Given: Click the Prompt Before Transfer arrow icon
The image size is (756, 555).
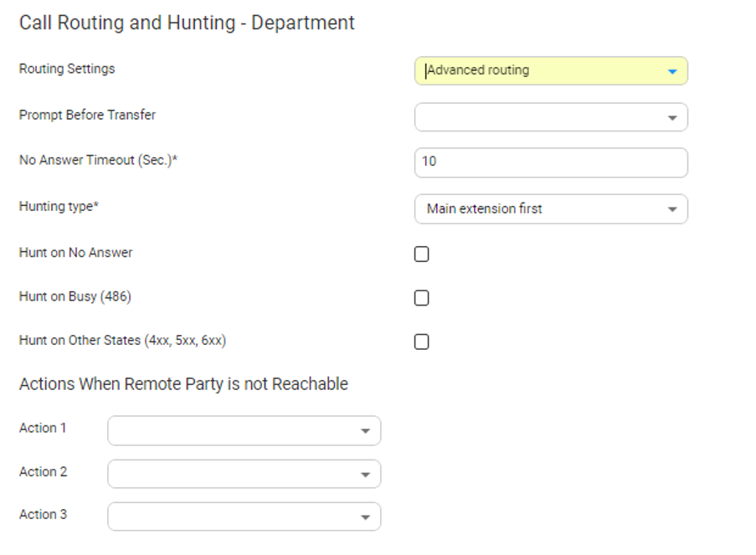Looking at the screenshot, I should [x=671, y=118].
